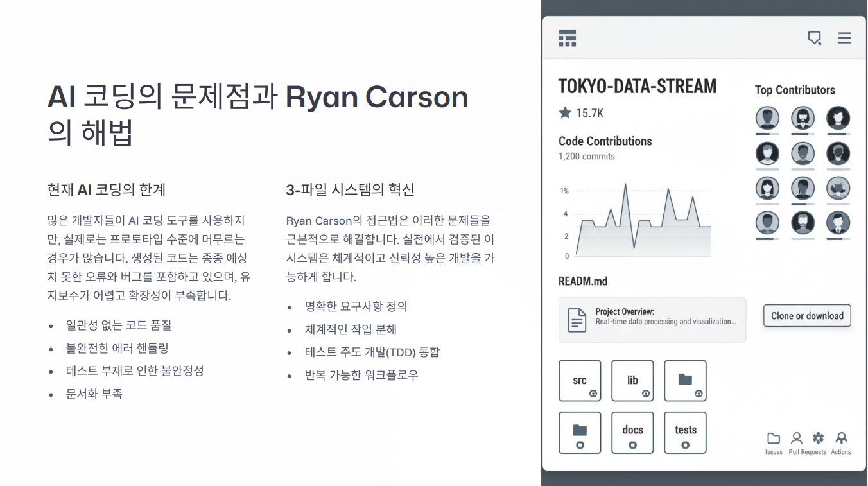Open the docs folder tile
Viewport: 868px width, 486px height.
point(632,433)
